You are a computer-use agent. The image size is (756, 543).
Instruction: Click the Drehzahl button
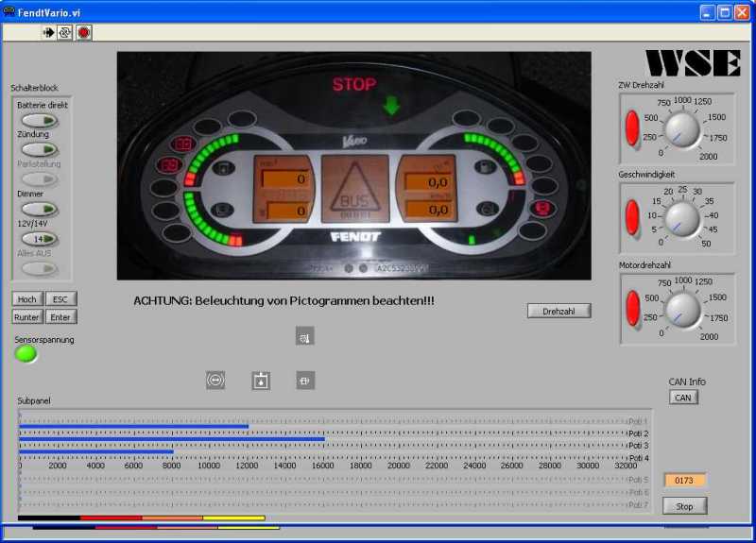click(x=558, y=312)
